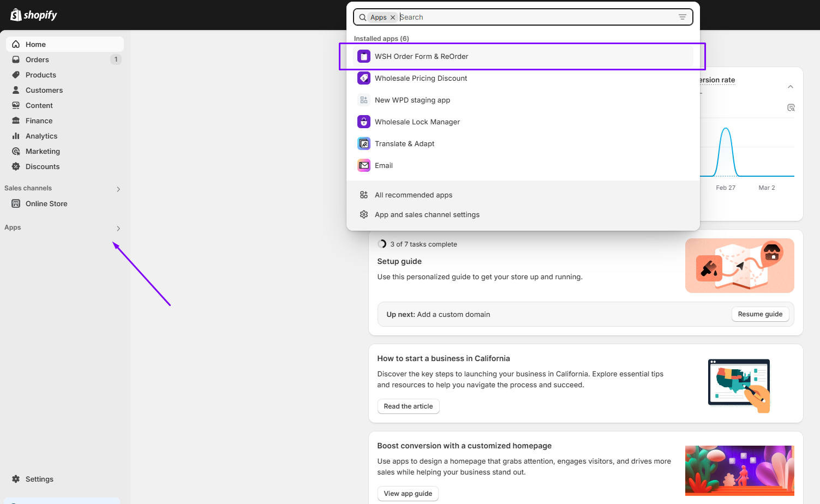Image resolution: width=820 pixels, height=504 pixels.
Task: Open Orders in the sidebar
Action: click(x=65, y=59)
